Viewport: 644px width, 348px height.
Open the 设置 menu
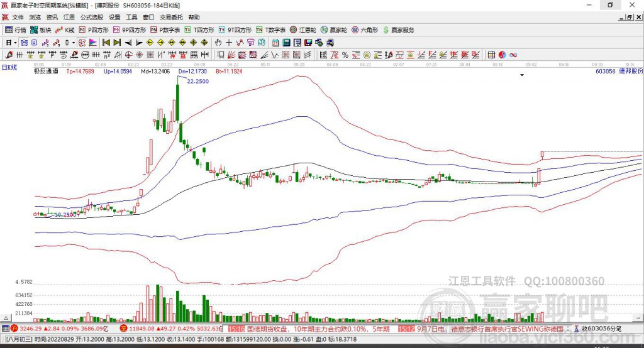114,17
